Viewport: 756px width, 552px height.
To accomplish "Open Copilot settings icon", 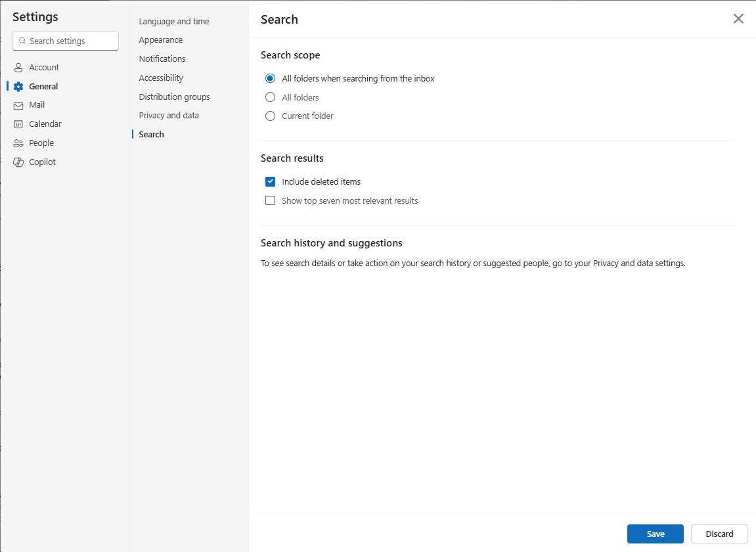I will [18, 162].
